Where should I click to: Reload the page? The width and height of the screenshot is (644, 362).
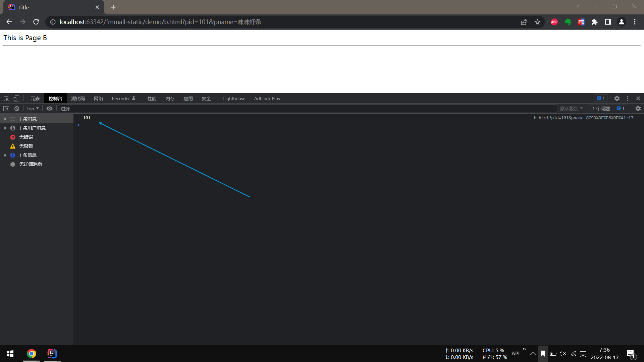[36, 22]
